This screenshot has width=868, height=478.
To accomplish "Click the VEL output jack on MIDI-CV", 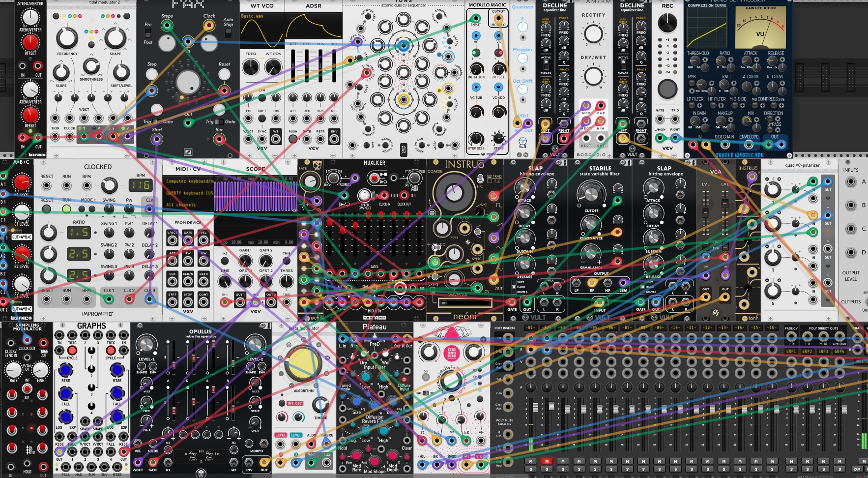I will (203, 240).
